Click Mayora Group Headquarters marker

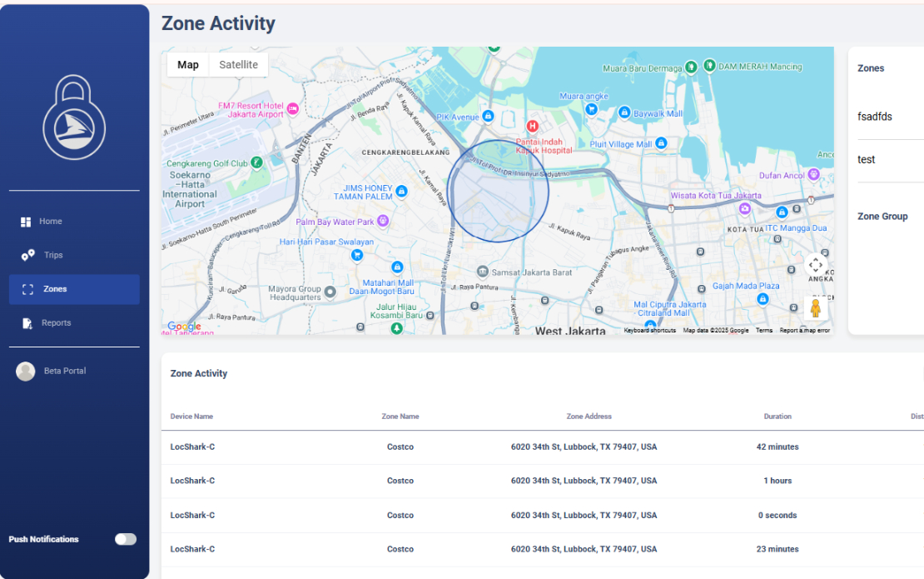click(330, 292)
